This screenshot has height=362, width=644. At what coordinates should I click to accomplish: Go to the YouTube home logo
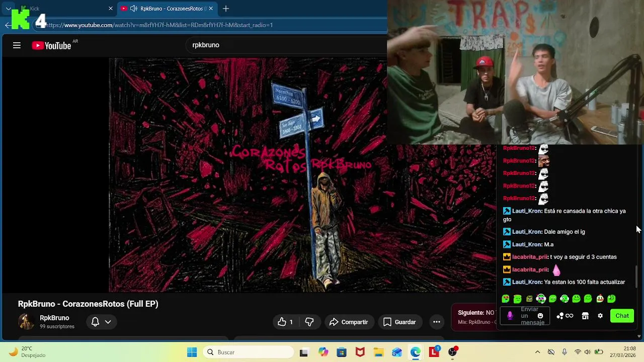(51, 46)
